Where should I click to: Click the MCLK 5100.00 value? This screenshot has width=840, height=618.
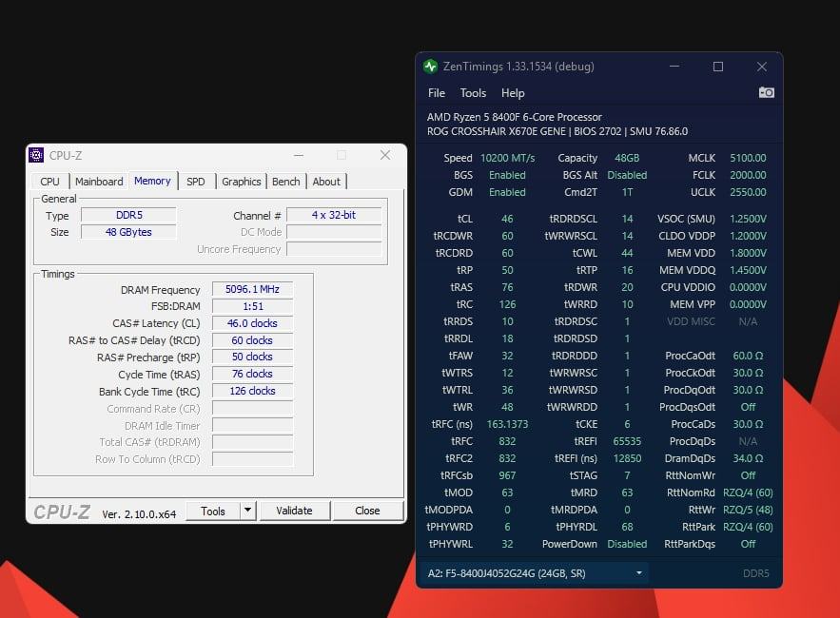748,158
